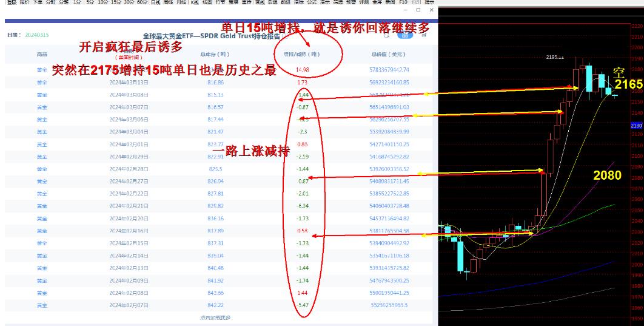The height and width of the screenshot is (326, 644).
Task: Open the 公式 formula menu
Action: (312, 2)
